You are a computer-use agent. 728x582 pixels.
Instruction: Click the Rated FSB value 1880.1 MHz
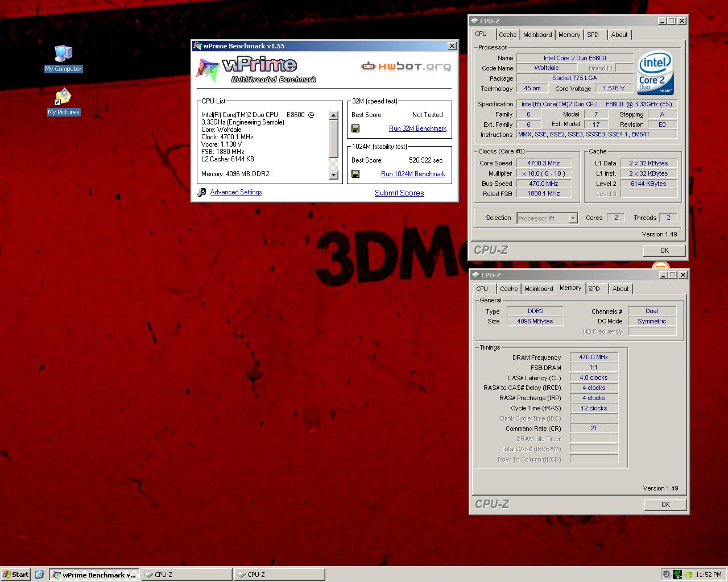[544, 194]
